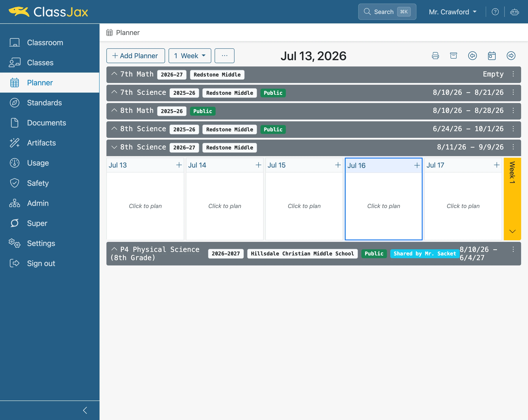This screenshot has width=528, height=420.
Task: Expand the 7th Math planner
Action: pyautogui.click(x=114, y=74)
